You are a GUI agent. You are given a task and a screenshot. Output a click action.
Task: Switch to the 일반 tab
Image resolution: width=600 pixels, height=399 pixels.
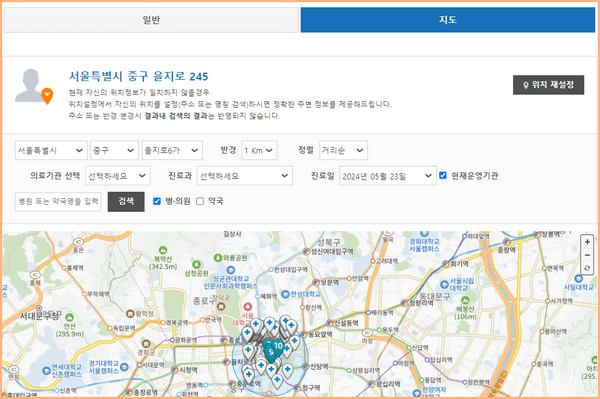click(x=151, y=20)
